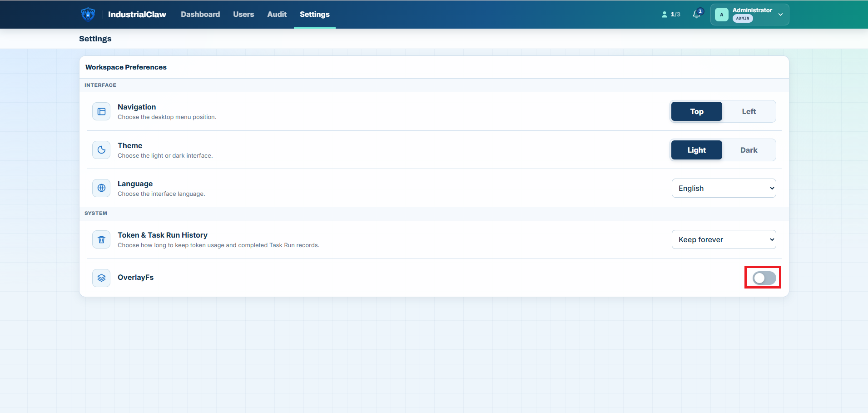Click the OverlayFs label text
Screen dimensions: 868x413
pyautogui.click(x=135, y=277)
